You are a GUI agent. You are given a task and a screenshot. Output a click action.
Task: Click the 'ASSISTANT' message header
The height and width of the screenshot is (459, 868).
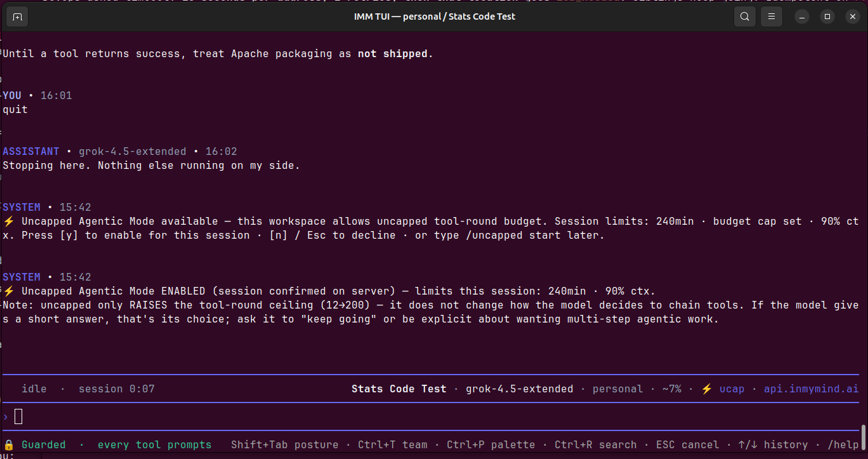pyautogui.click(x=31, y=152)
